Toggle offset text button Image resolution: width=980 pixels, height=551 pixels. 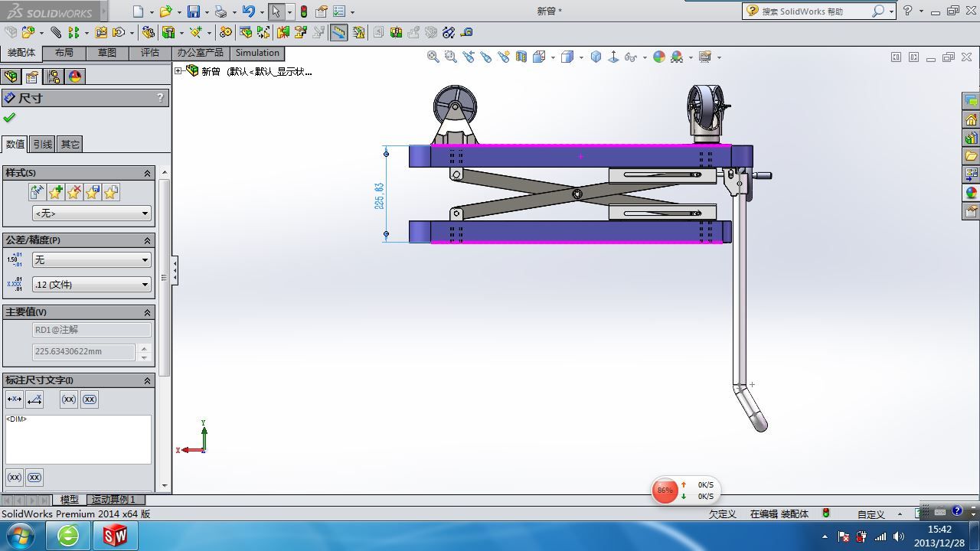pos(34,399)
